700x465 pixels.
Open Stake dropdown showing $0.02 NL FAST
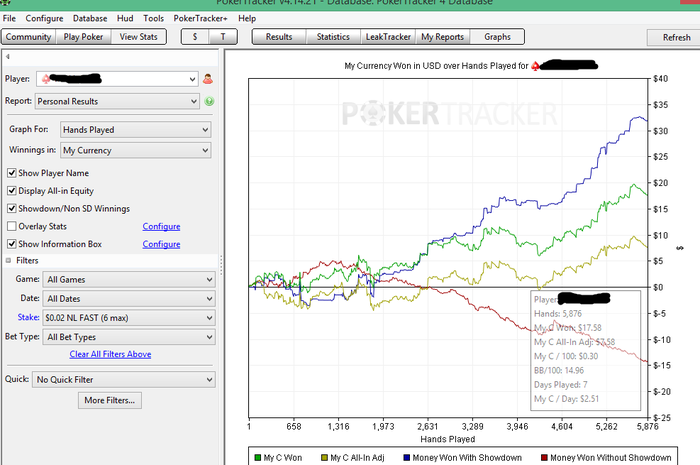coord(129,318)
